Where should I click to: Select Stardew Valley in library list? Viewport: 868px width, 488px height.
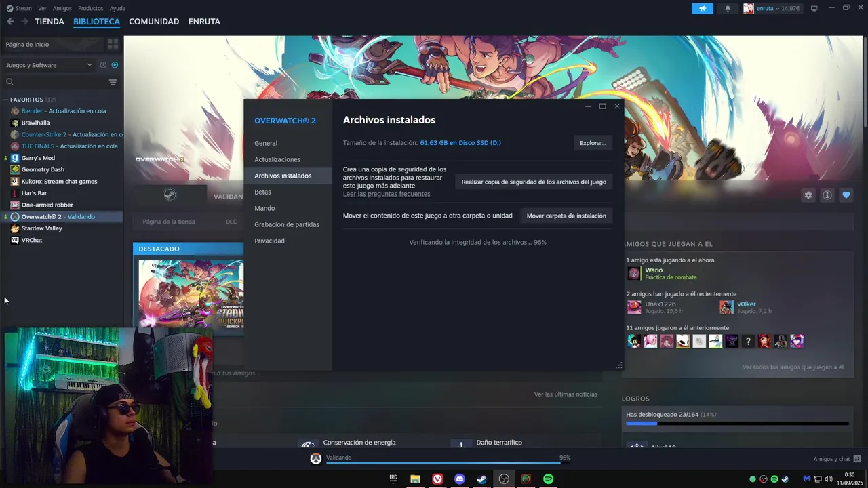pyautogui.click(x=62, y=228)
